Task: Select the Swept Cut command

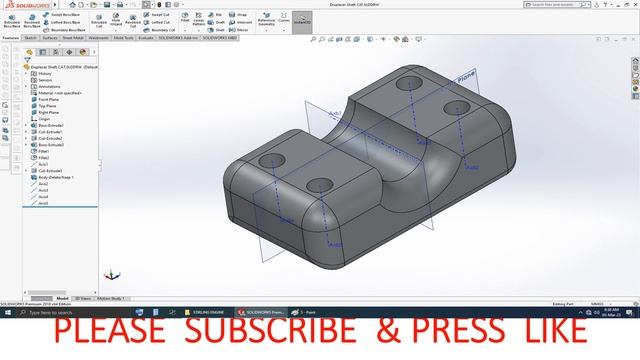Action: (157, 15)
